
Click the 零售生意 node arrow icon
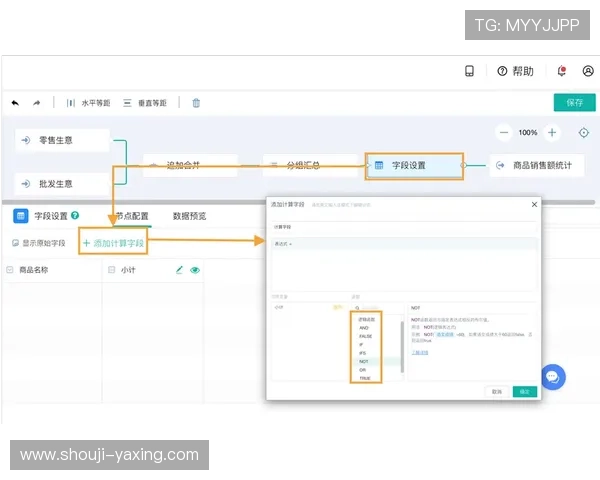26,140
